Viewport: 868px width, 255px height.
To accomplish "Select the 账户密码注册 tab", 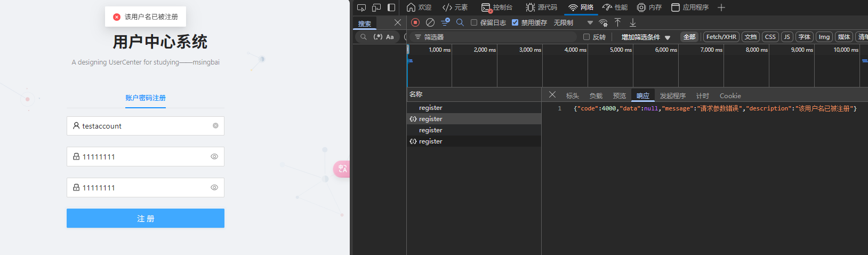I will 146,98.
